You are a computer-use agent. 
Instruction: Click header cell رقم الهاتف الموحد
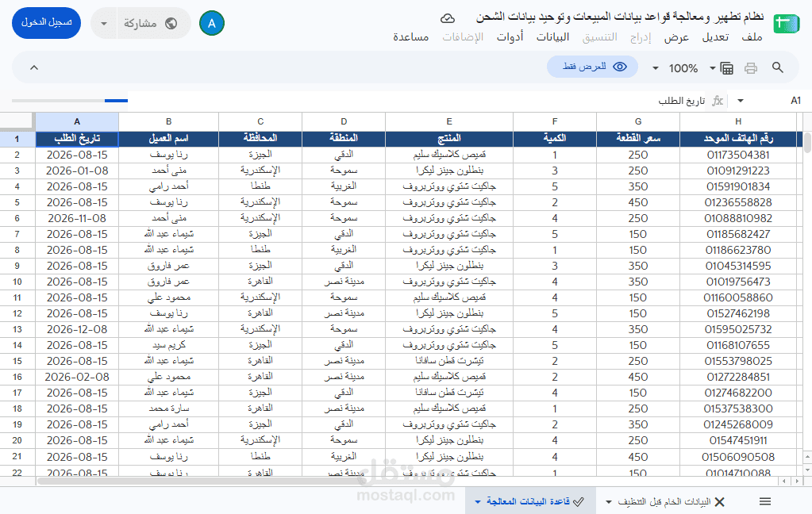click(x=738, y=138)
